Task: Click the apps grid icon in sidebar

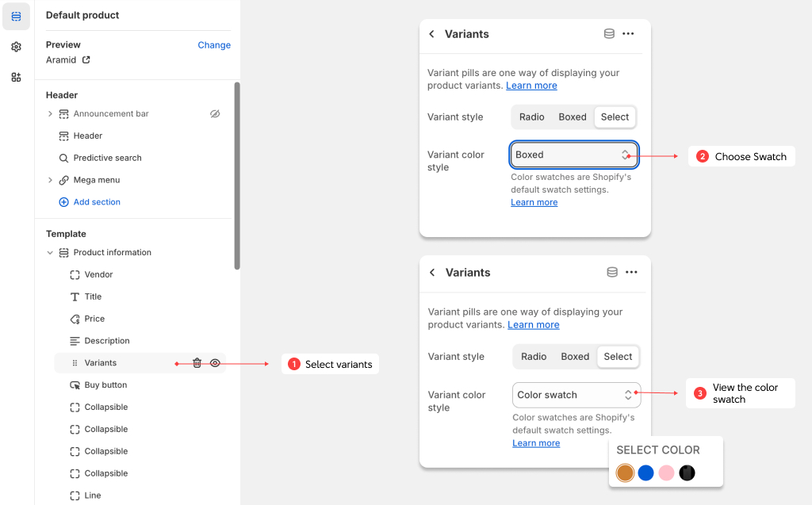Action: point(16,77)
